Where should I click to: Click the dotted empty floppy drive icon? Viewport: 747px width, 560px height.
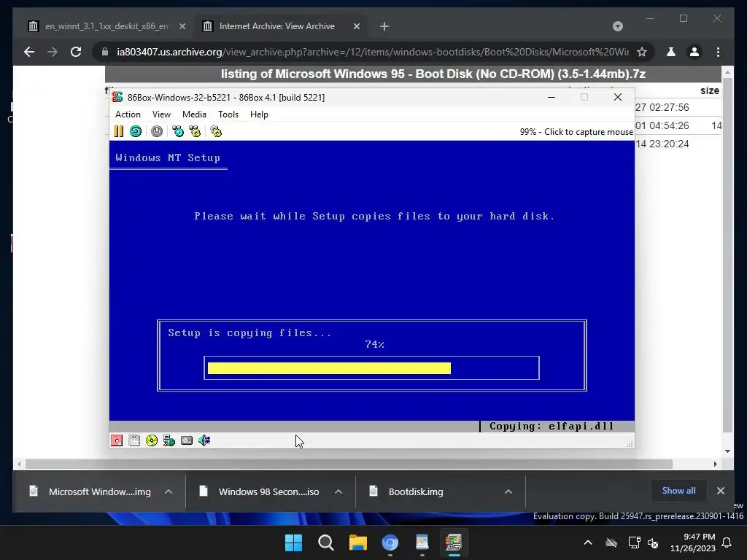tap(134, 440)
